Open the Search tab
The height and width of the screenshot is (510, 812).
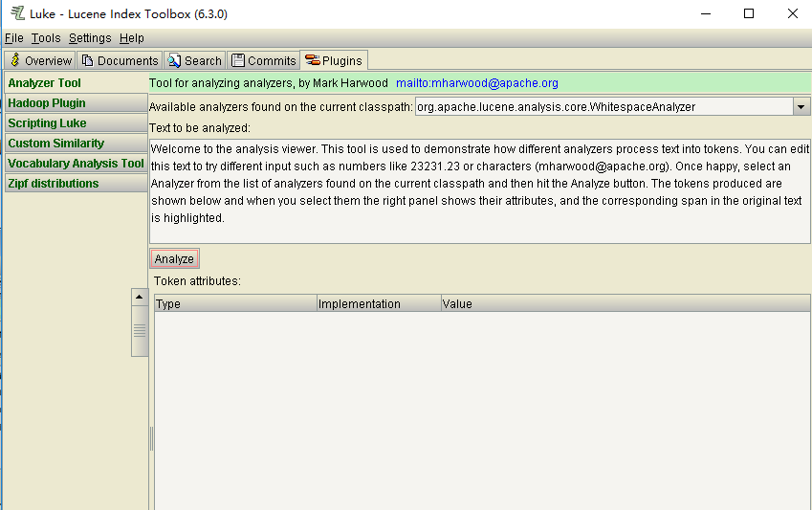point(195,60)
